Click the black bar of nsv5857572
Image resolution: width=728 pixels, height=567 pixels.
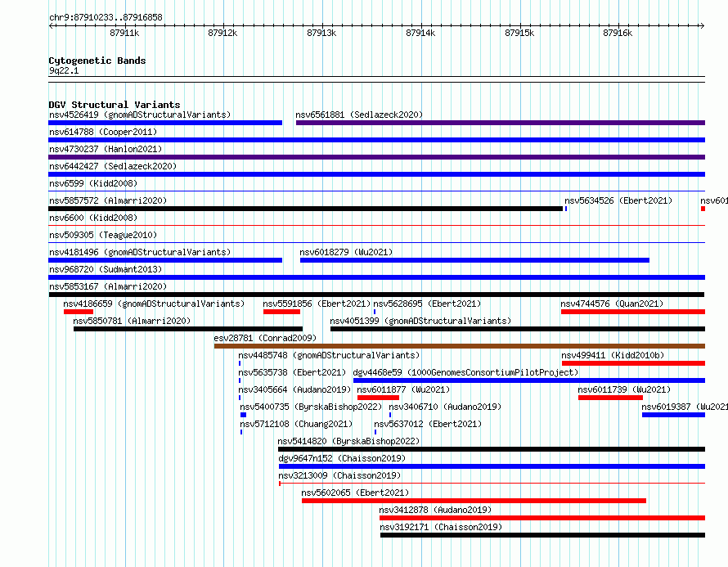tap(305, 209)
